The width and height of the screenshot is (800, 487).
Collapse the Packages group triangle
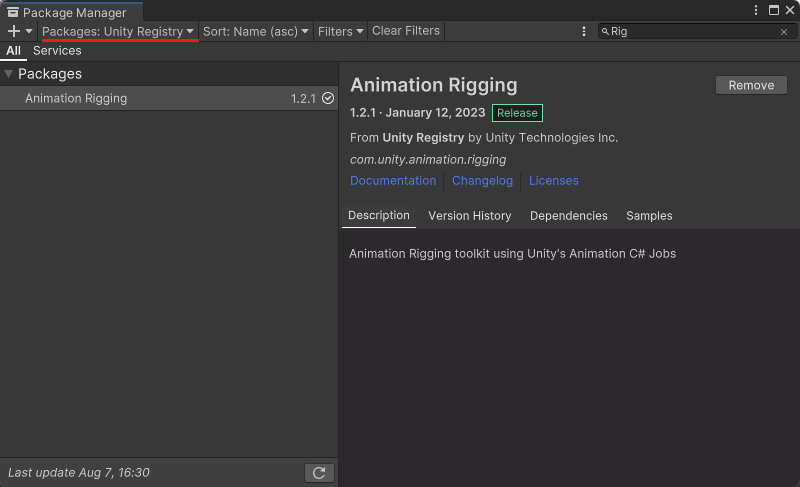[x=8, y=74]
